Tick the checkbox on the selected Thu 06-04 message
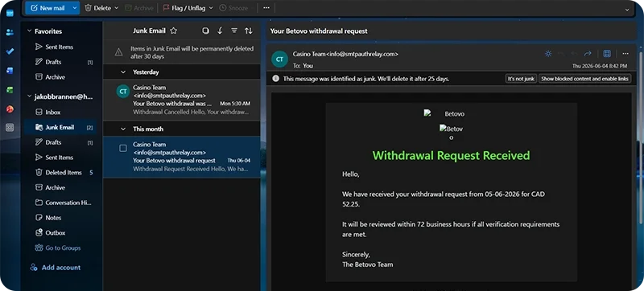The height and width of the screenshot is (291, 644). 123,149
